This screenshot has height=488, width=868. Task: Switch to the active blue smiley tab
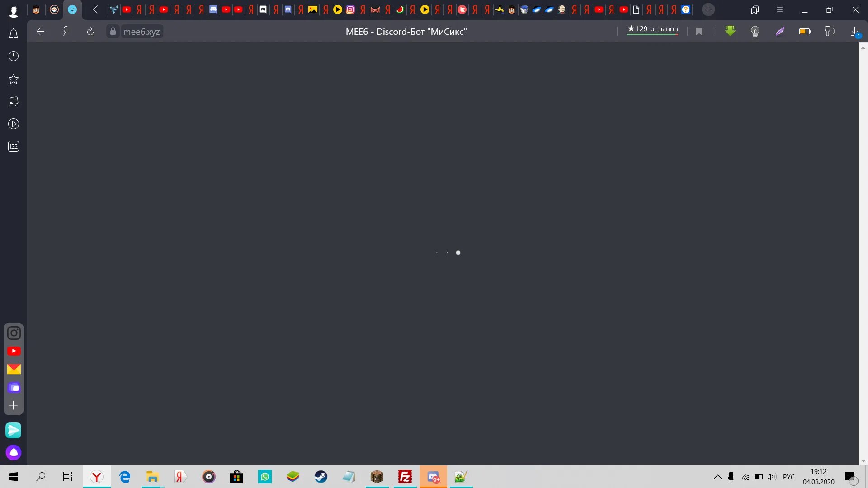coord(72,9)
